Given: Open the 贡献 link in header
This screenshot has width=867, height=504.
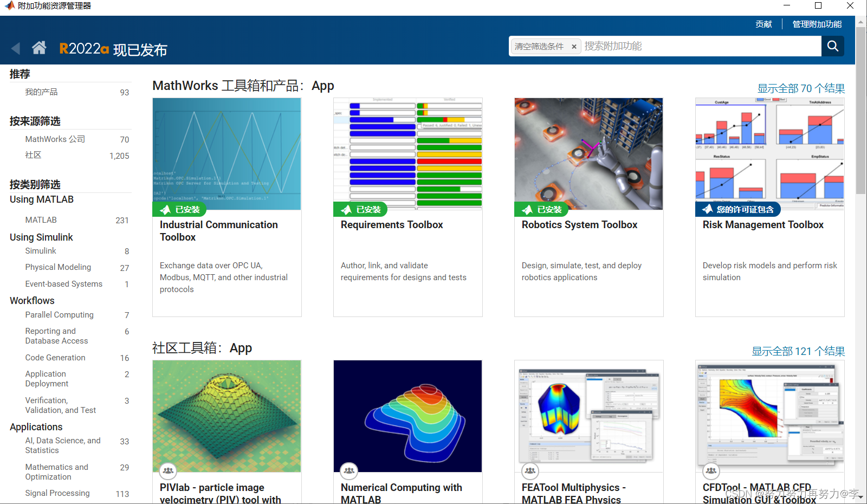Looking at the screenshot, I should click(764, 24).
